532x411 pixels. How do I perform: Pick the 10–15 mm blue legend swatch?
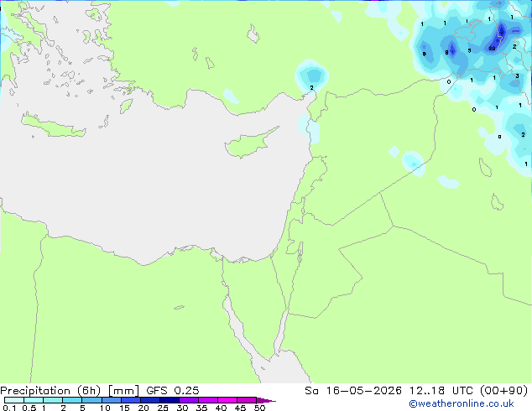112,400
